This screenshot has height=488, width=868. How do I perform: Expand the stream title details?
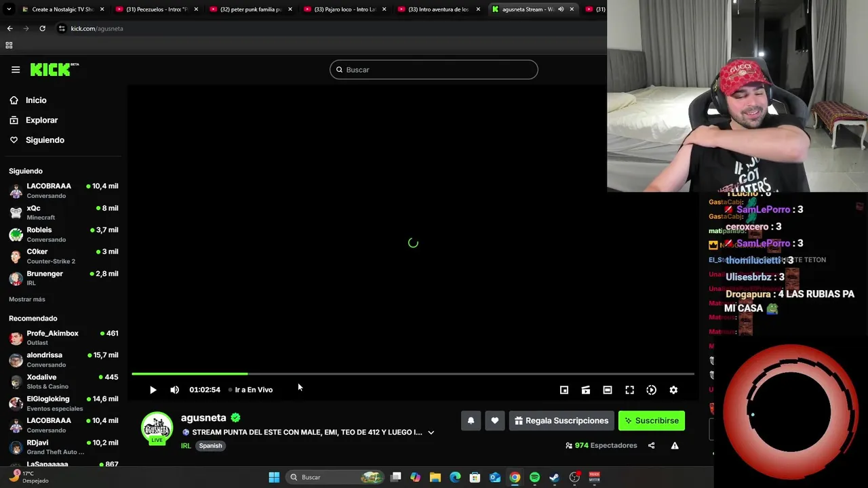431,432
